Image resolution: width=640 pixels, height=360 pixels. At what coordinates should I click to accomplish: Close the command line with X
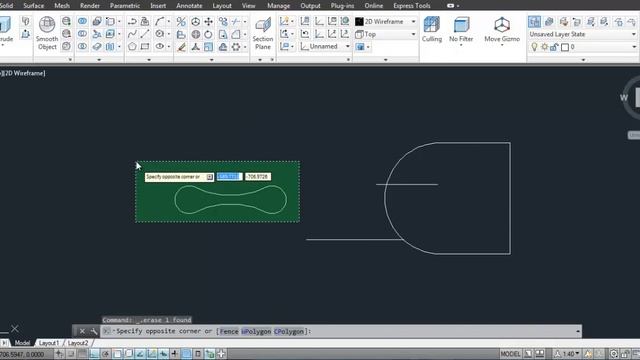coord(82,331)
